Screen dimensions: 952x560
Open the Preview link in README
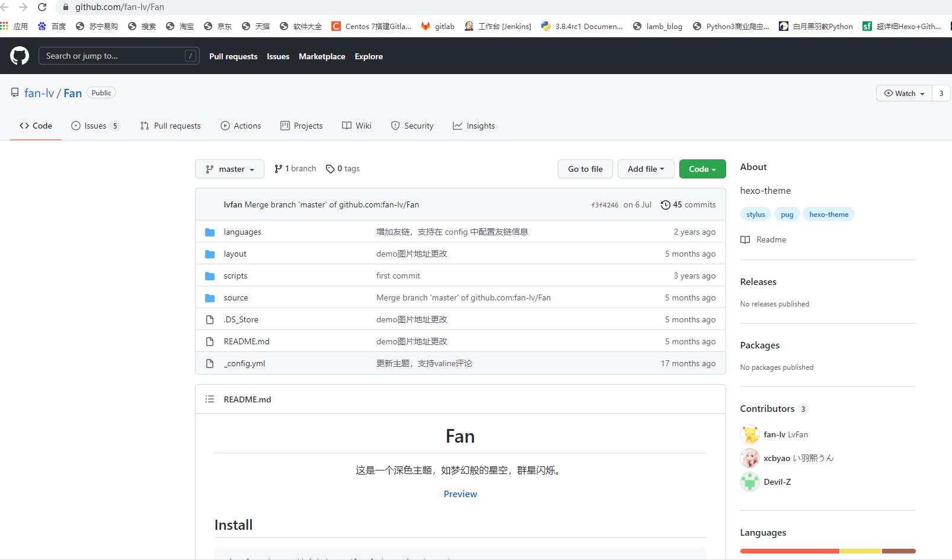click(x=461, y=494)
